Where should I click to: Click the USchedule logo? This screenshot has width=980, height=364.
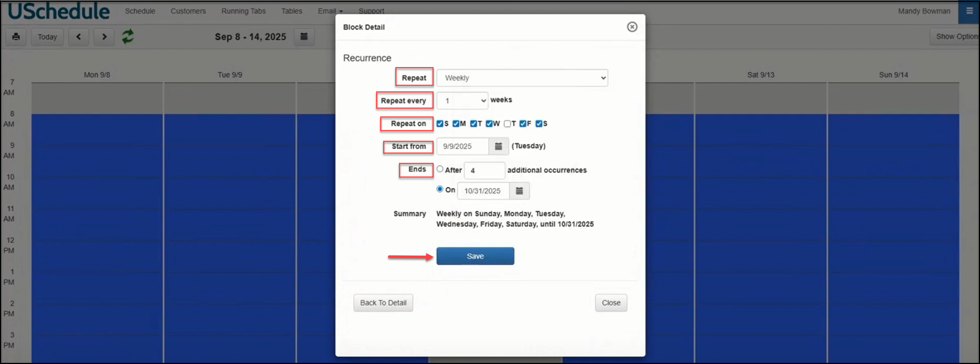(59, 11)
